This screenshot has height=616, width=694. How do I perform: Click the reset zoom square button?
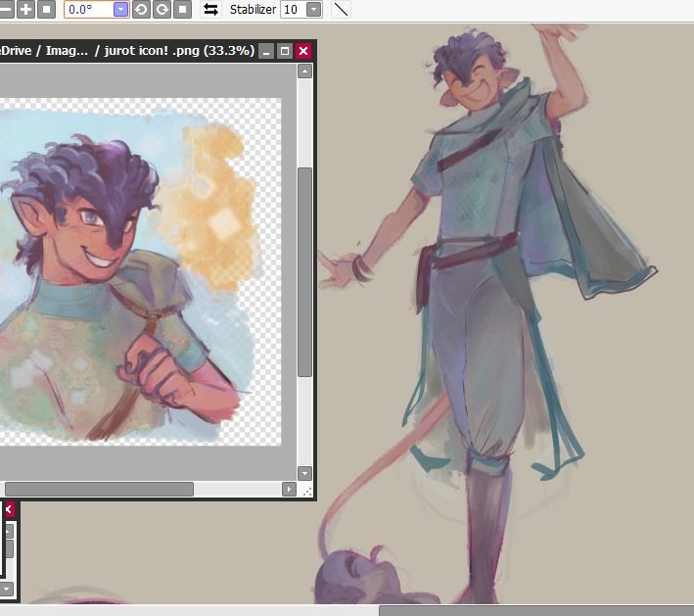46,9
